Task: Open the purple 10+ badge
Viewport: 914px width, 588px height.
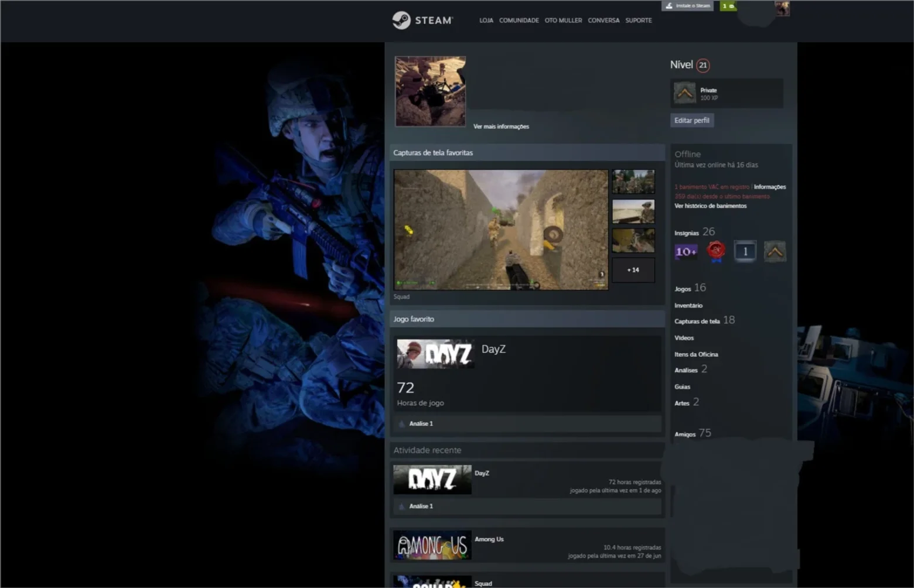Action: (x=686, y=252)
